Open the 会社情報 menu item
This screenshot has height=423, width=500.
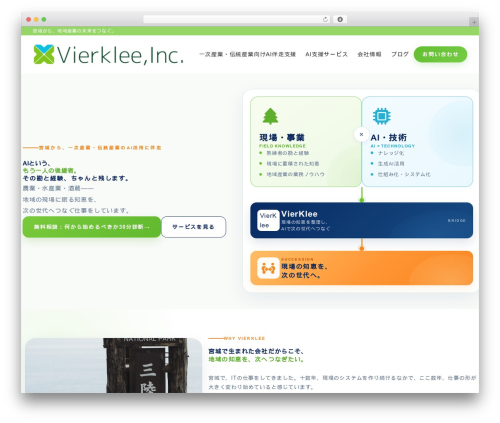[369, 54]
